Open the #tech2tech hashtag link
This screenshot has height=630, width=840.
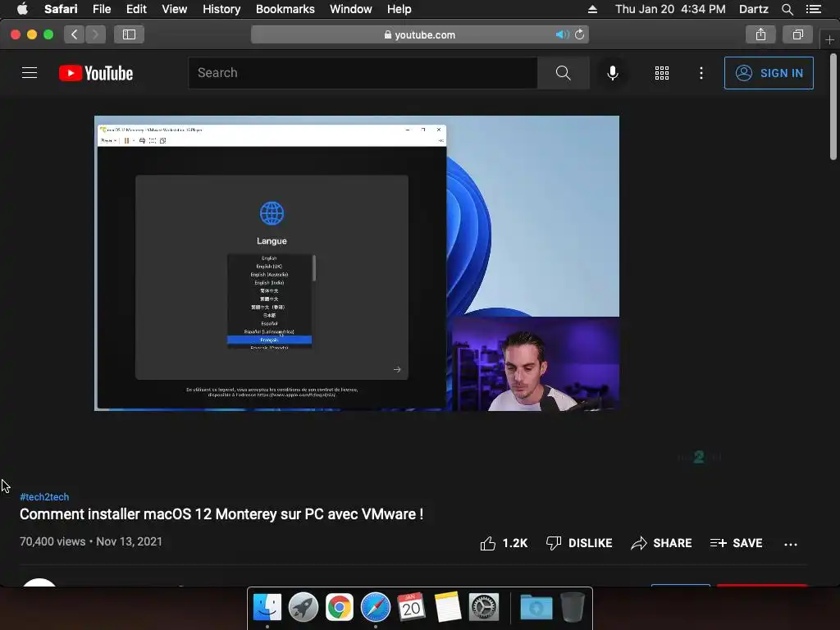pyautogui.click(x=44, y=496)
